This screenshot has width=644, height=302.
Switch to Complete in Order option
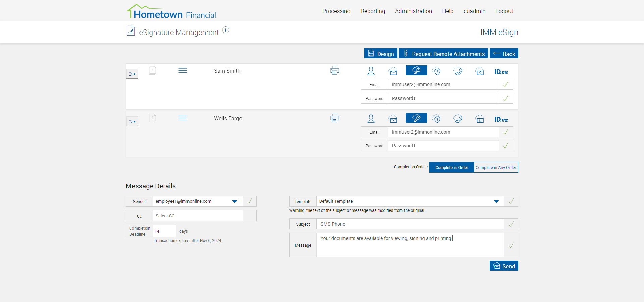[451, 167]
